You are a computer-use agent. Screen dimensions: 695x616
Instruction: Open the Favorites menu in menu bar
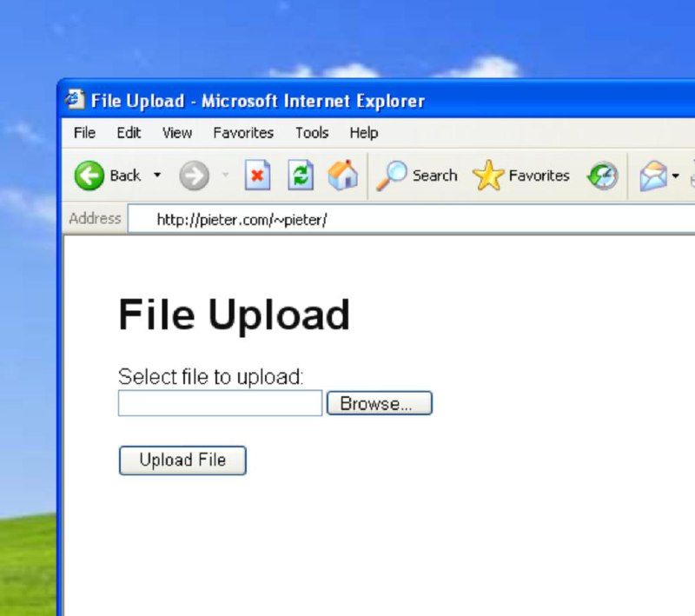(243, 133)
